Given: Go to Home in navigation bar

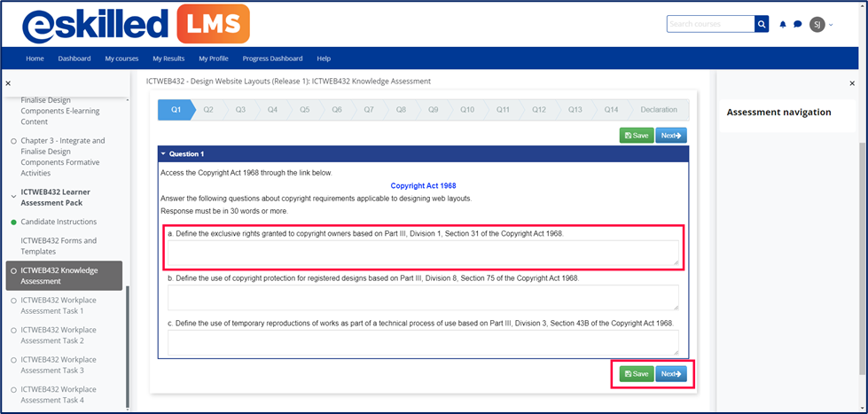Looking at the screenshot, I should point(35,59).
